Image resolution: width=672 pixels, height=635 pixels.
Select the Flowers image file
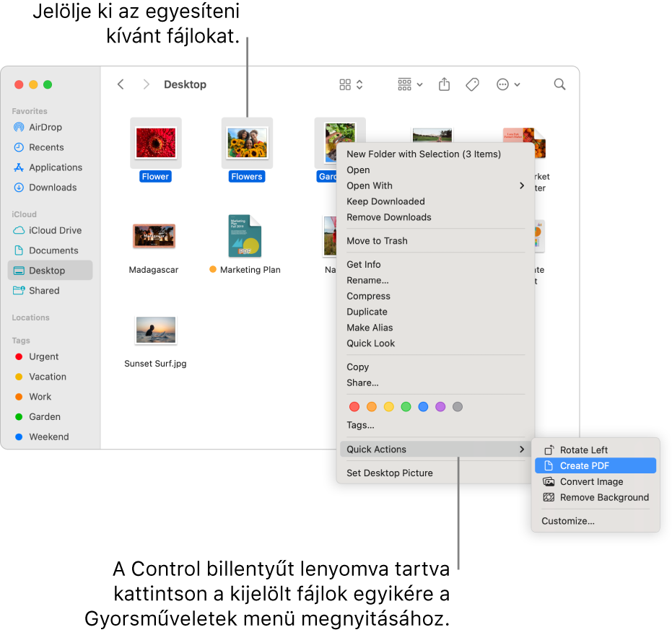248,143
